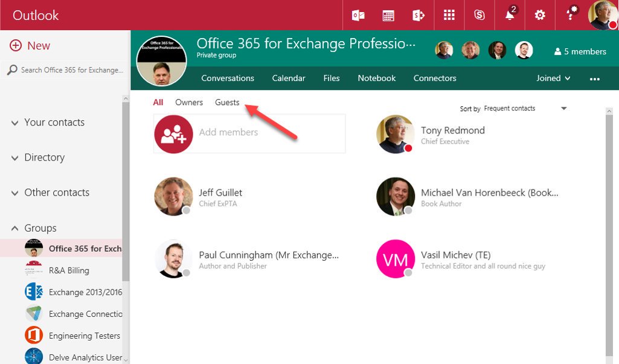Expand the Directory section
This screenshot has height=364, width=619.
click(14, 158)
